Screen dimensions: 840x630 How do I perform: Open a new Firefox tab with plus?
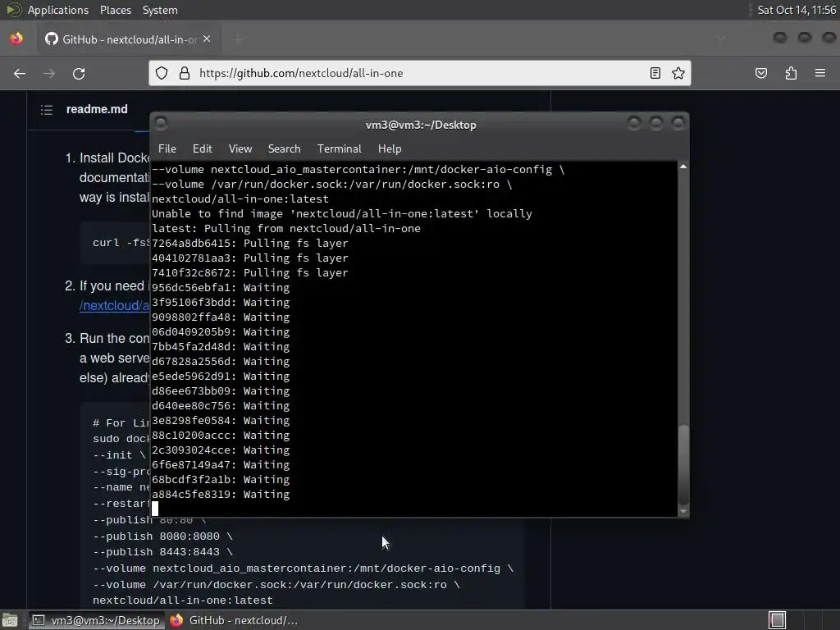pyautogui.click(x=238, y=39)
